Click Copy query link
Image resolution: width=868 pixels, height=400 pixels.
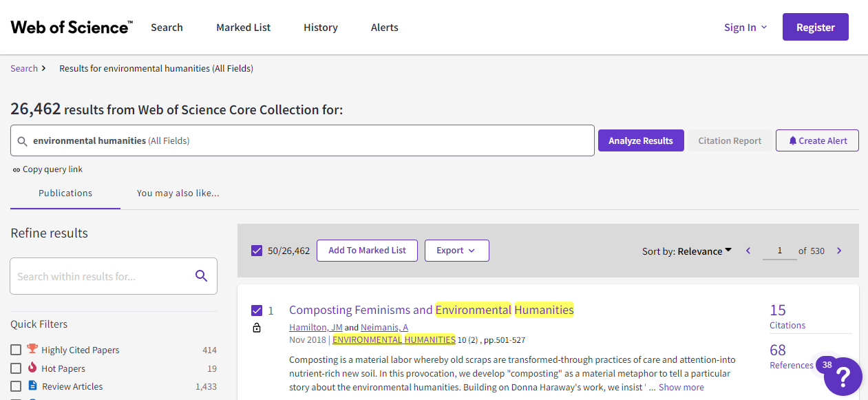point(52,169)
